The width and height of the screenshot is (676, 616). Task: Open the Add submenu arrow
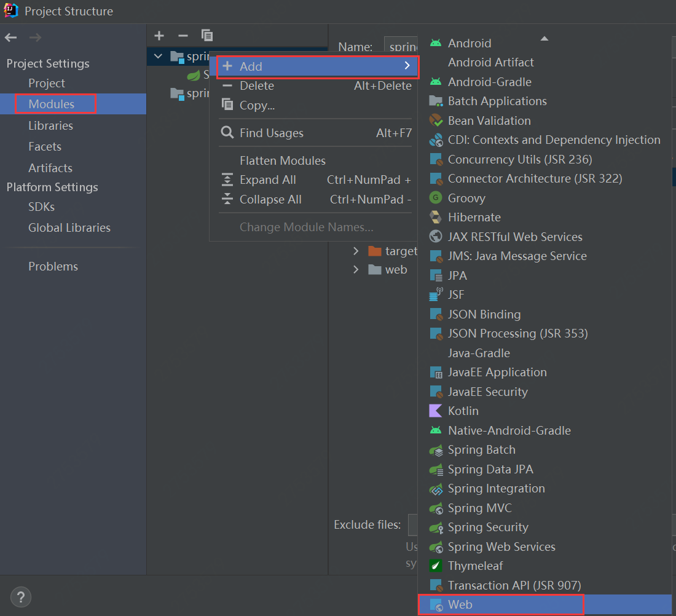407,66
